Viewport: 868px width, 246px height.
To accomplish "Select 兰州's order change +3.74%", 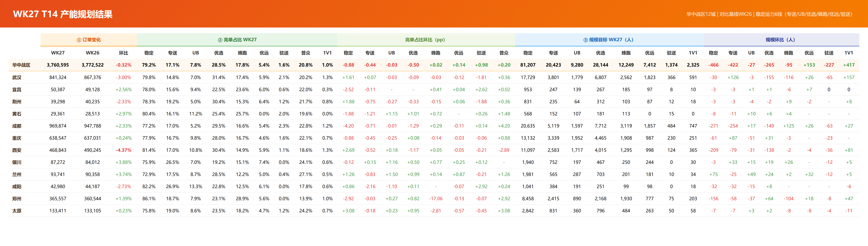I will tap(124, 175).
